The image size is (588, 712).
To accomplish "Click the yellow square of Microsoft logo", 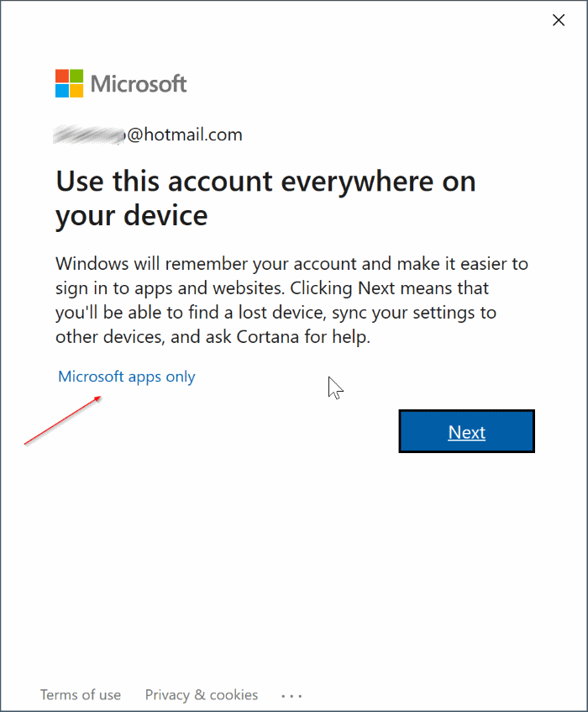I will (76, 90).
